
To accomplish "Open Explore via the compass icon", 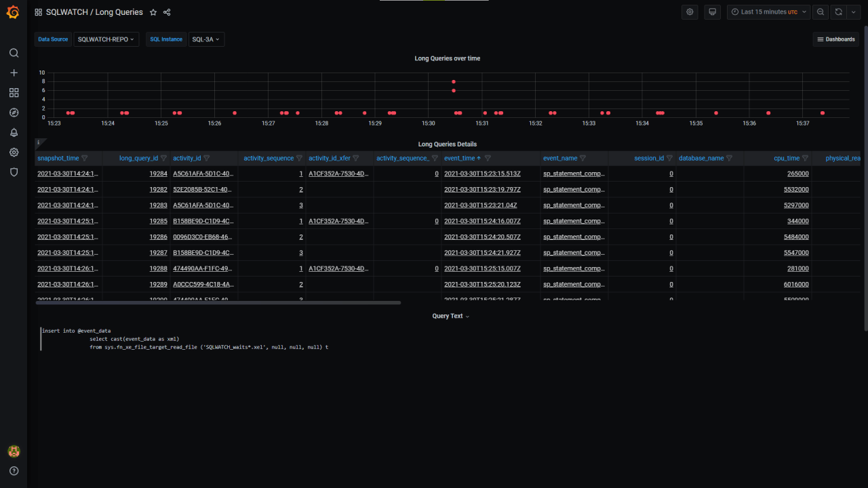I will point(14,113).
